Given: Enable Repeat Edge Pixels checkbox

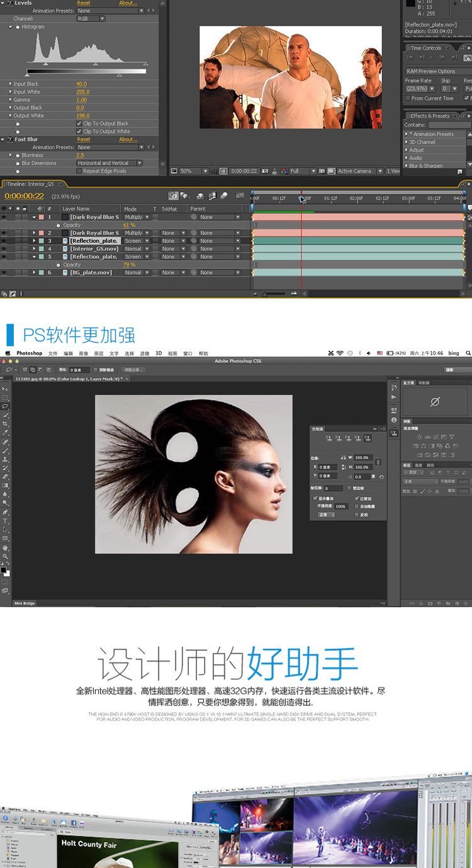Looking at the screenshot, I should tap(79, 171).
